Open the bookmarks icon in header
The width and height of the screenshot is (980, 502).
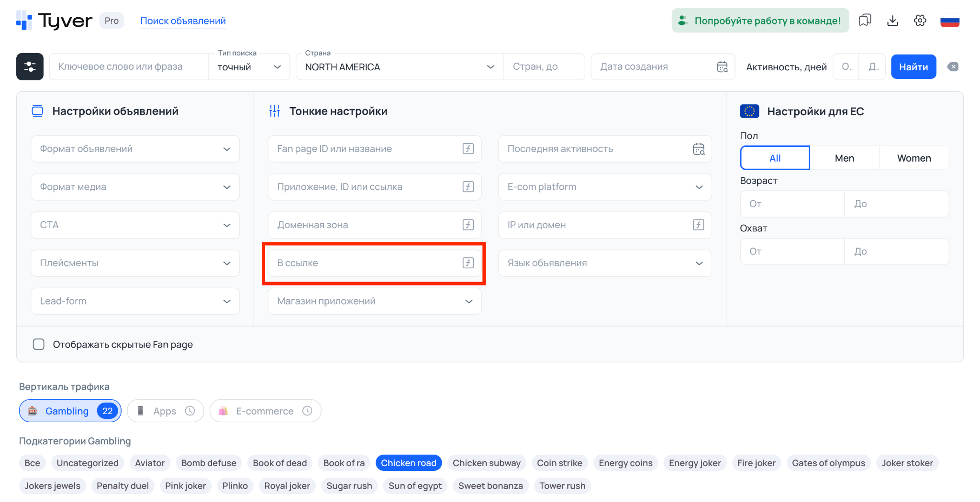tap(865, 21)
